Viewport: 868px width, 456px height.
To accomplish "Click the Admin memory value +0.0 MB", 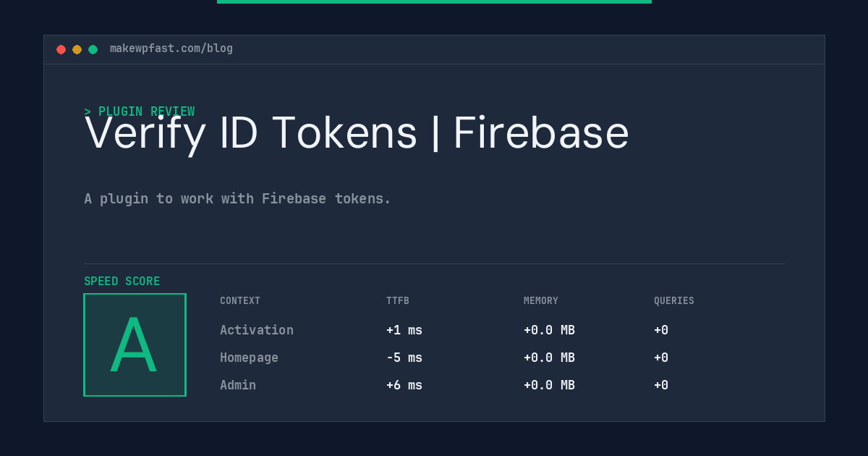I will pos(550,385).
